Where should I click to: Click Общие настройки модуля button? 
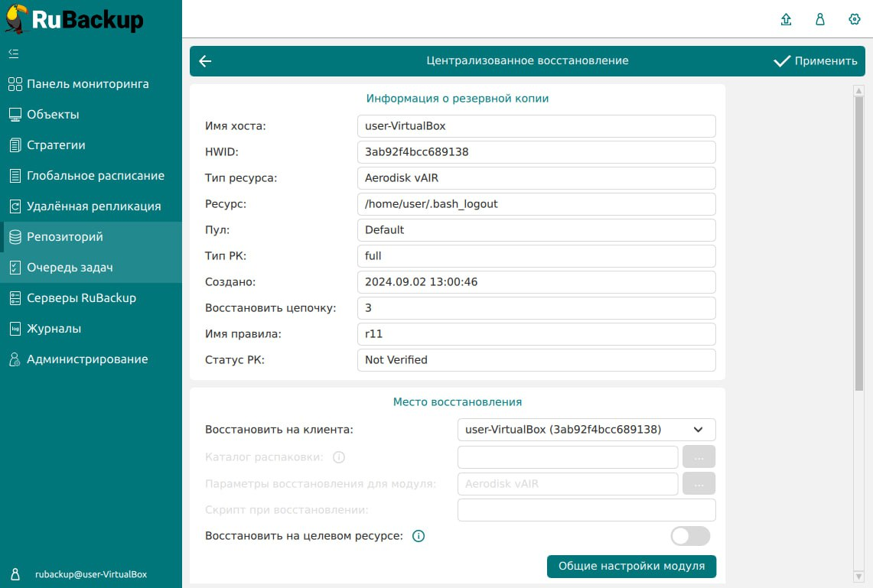click(x=631, y=567)
